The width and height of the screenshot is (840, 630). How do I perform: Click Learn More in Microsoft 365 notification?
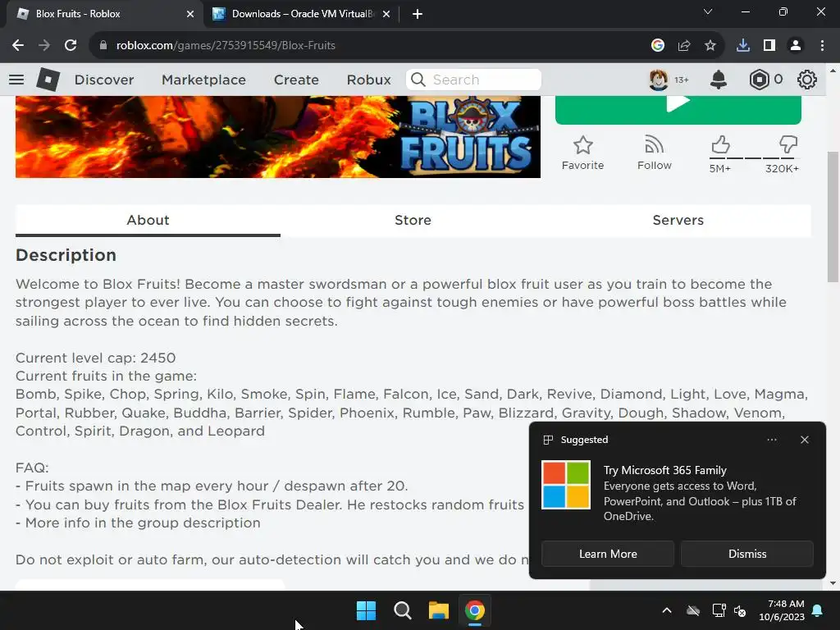coord(608,554)
